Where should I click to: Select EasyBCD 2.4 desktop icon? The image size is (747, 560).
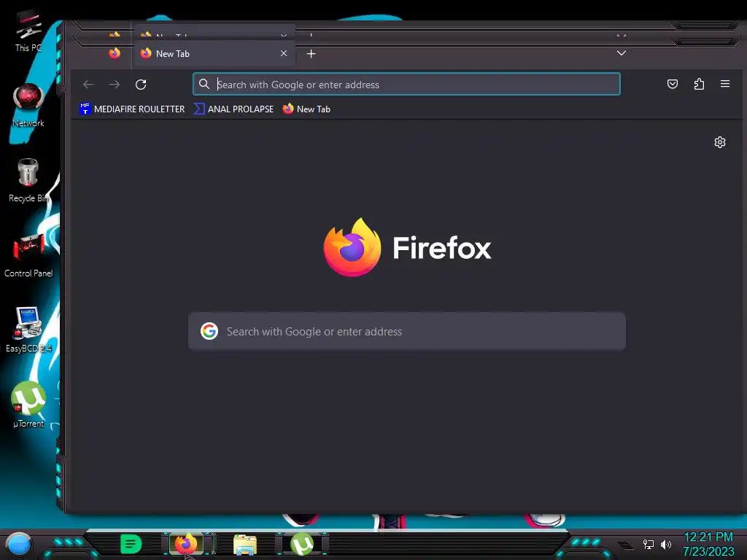click(x=28, y=330)
